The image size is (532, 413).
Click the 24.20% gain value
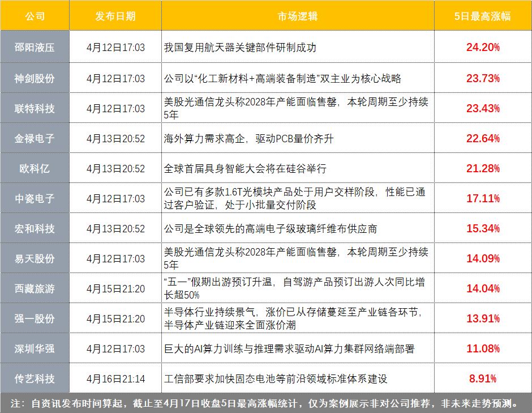pos(482,48)
